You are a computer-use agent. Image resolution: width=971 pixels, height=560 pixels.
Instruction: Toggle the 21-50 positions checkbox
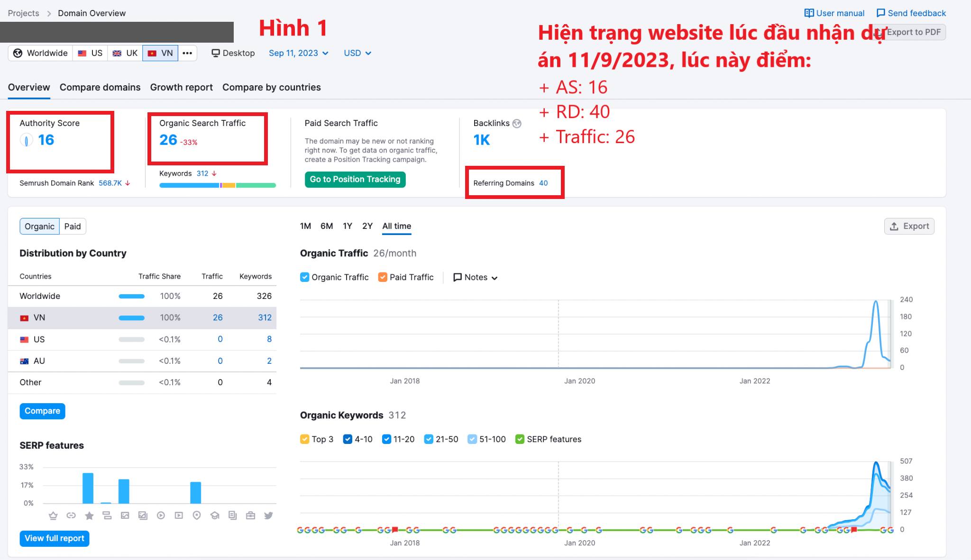(x=429, y=439)
